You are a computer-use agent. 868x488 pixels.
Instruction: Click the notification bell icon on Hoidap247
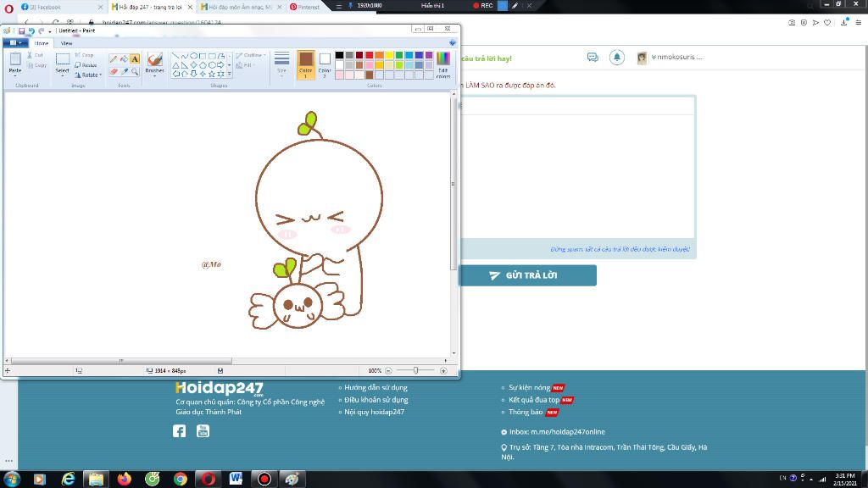click(617, 57)
